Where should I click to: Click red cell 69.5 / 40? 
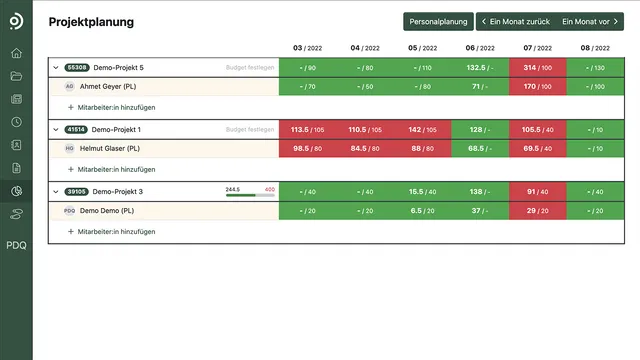(538, 149)
